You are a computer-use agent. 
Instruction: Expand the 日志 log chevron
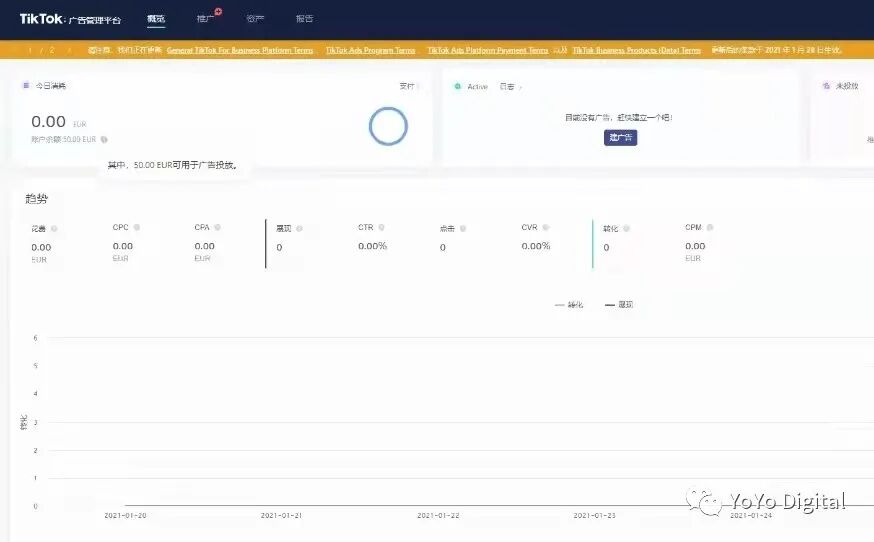click(x=520, y=87)
